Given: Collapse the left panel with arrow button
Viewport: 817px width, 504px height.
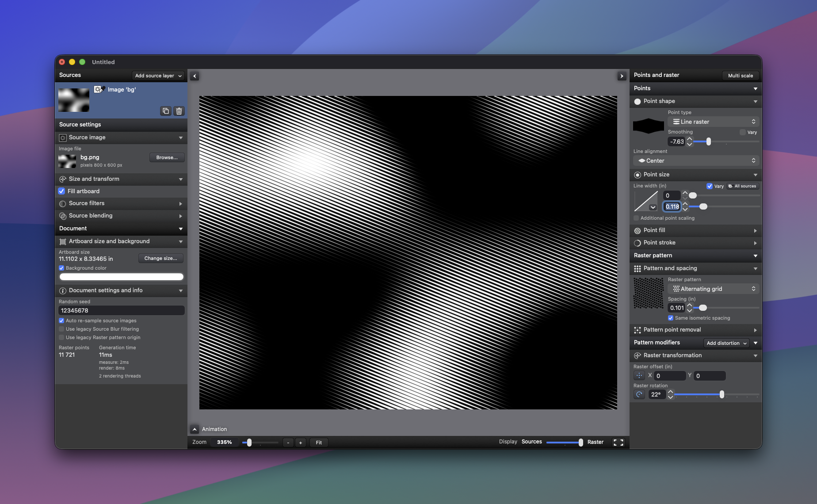Looking at the screenshot, I should [195, 76].
